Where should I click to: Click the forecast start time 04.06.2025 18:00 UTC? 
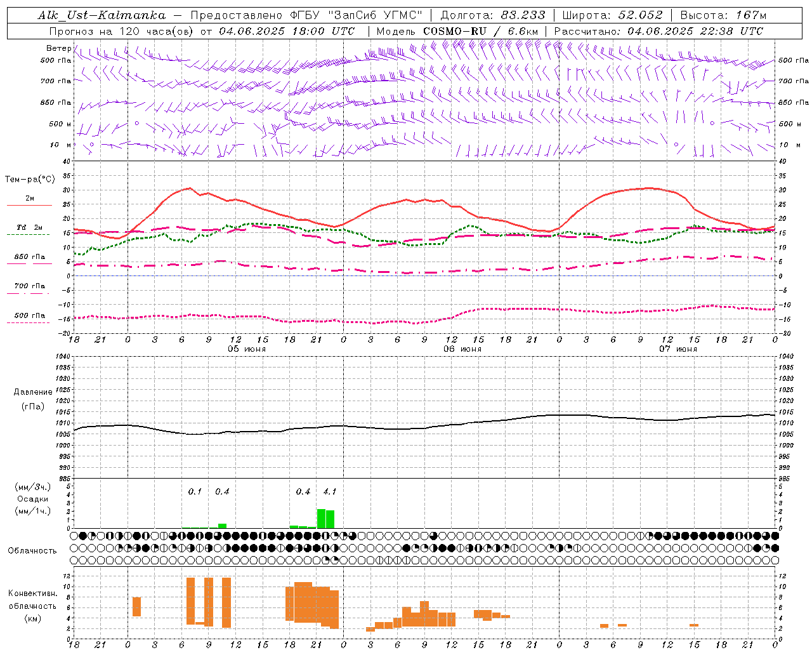[x=287, y=31]
